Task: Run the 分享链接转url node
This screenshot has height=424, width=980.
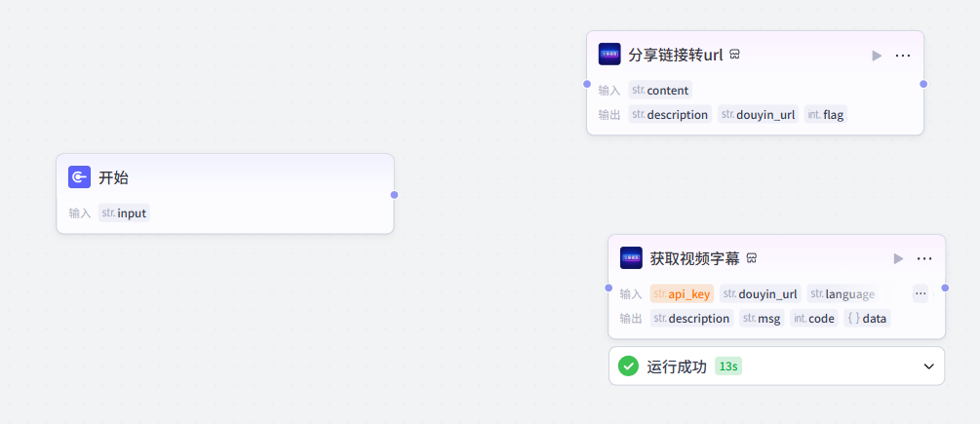Action: pyautogui.click(x=877, y=56)
